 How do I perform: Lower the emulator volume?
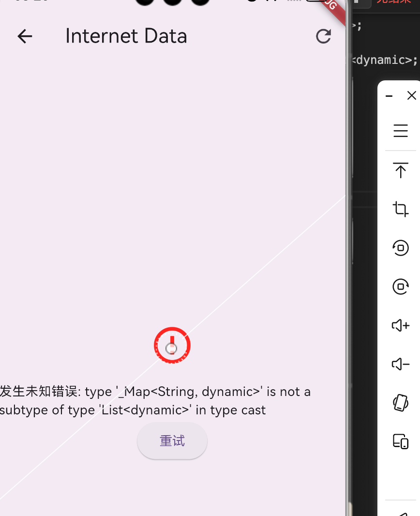point(400,364)
